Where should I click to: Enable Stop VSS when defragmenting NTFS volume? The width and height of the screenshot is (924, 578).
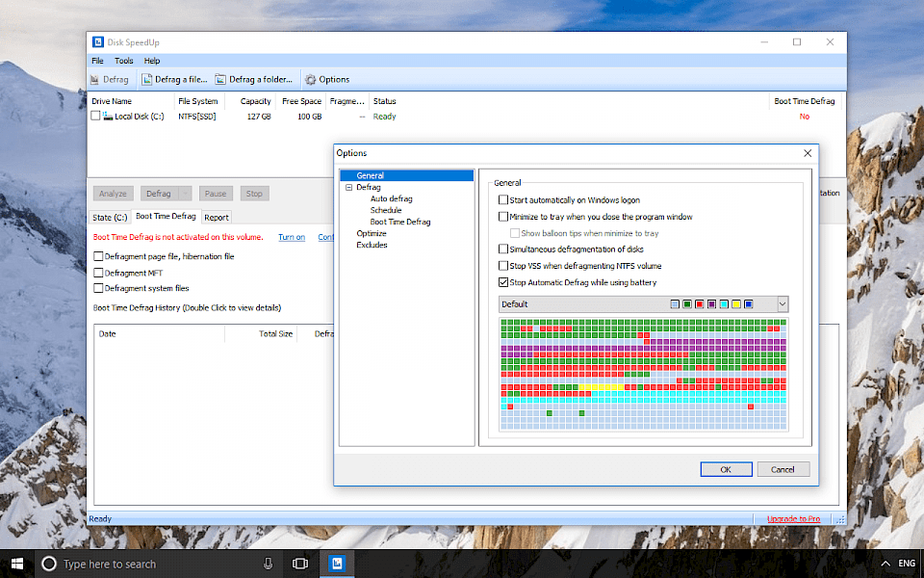pos(503,266)
